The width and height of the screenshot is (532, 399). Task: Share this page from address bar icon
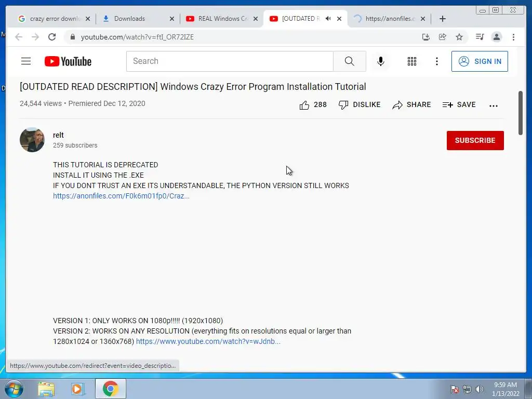point(443,37)
